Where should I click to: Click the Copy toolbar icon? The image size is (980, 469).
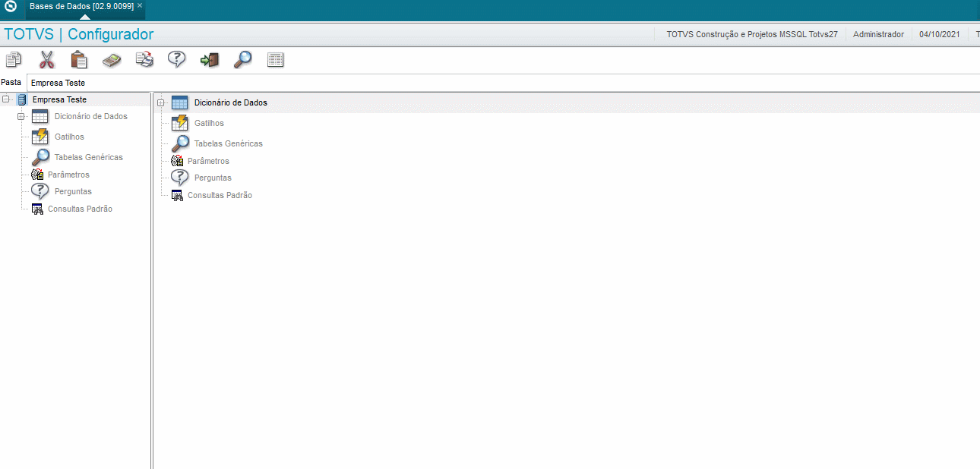[x=14, y=60]
